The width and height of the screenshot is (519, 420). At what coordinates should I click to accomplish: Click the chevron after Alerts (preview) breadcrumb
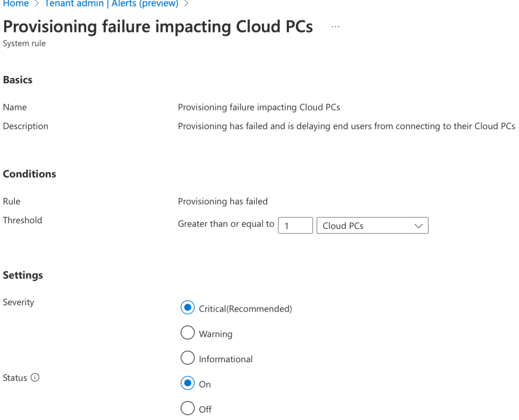pyautogui.click(x=186, y=4)
